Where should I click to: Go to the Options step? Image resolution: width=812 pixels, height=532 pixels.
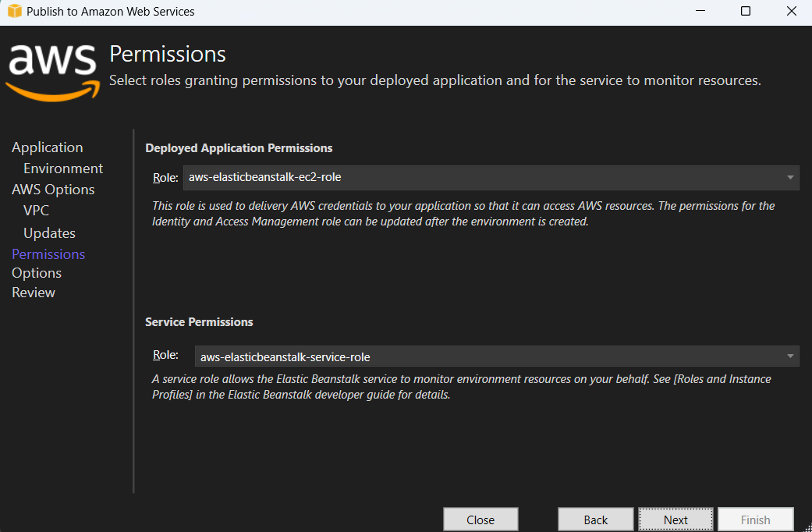coord(37,273)
